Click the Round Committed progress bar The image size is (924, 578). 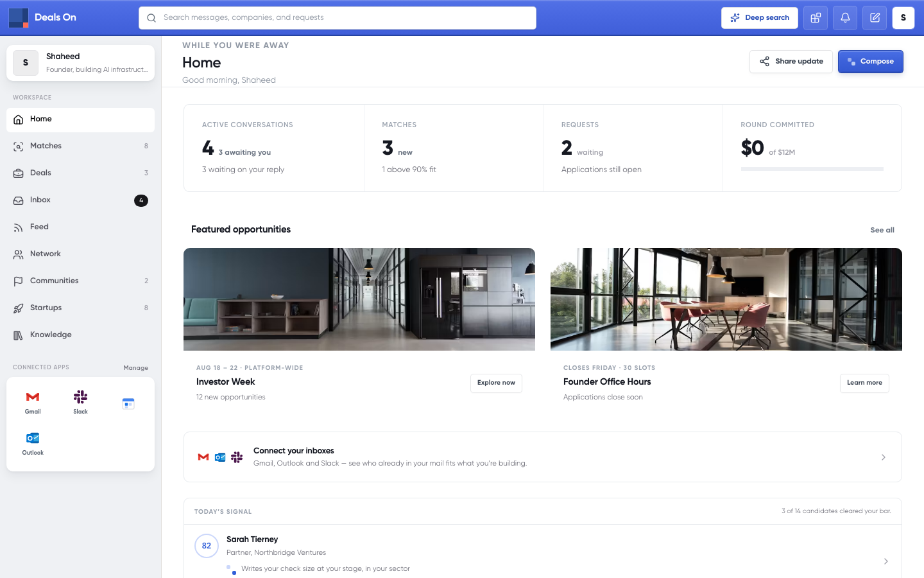tap(812, 169)
